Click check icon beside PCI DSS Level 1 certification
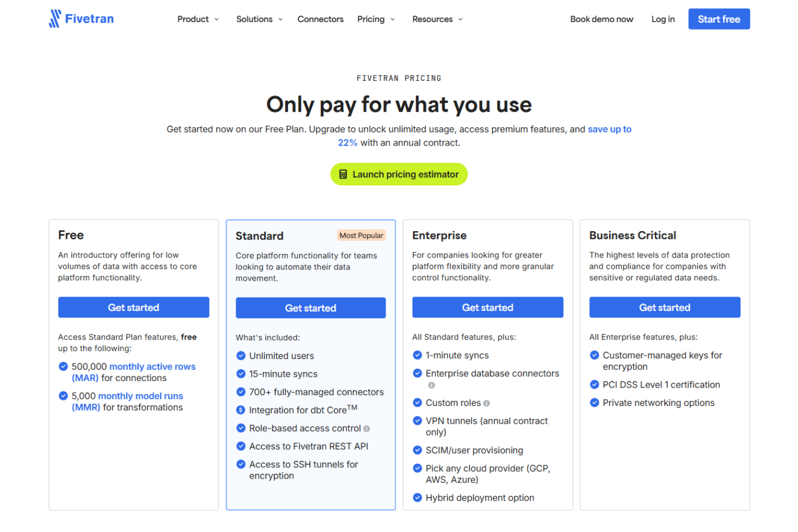Viewport: 798px width, 532px height. coord(594,384)
